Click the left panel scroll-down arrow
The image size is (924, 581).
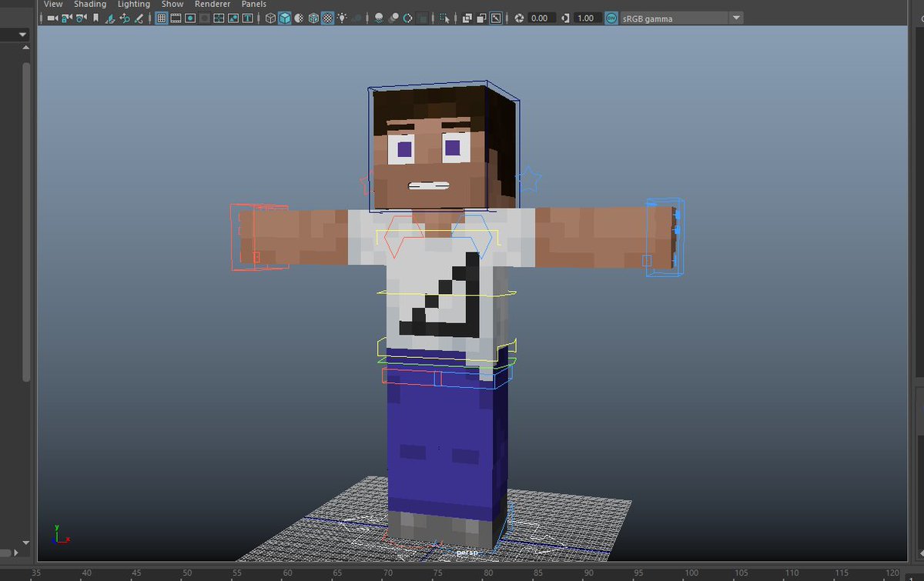point(27,543)
